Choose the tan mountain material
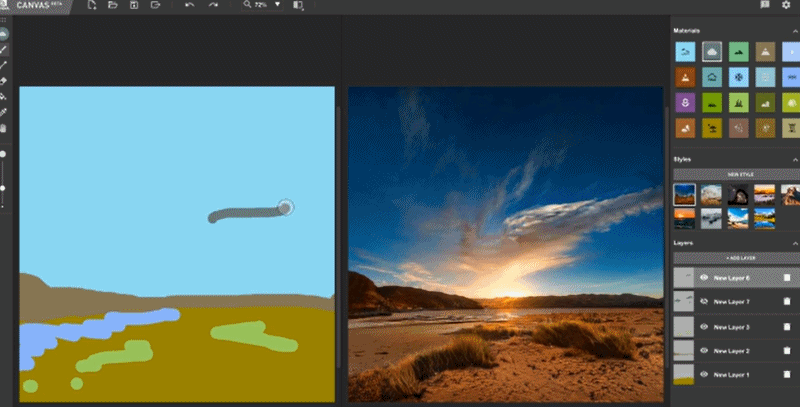Screen dimensions: 800x407 (765, 52)
